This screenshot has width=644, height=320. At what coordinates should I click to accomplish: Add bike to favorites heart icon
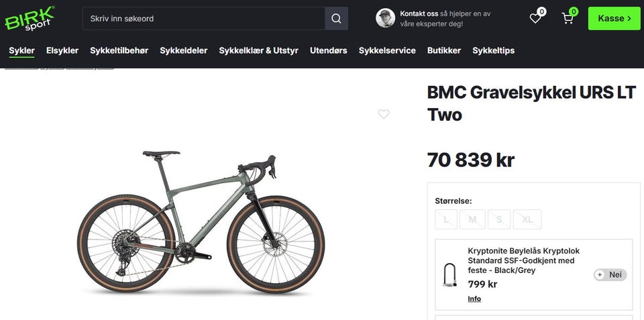[x=384, y=114]
